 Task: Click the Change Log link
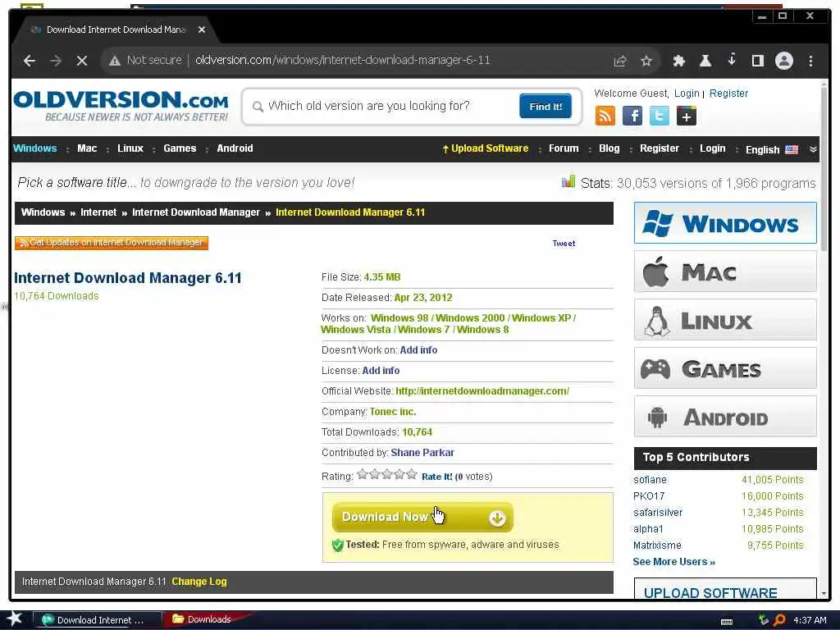(199, 582)
